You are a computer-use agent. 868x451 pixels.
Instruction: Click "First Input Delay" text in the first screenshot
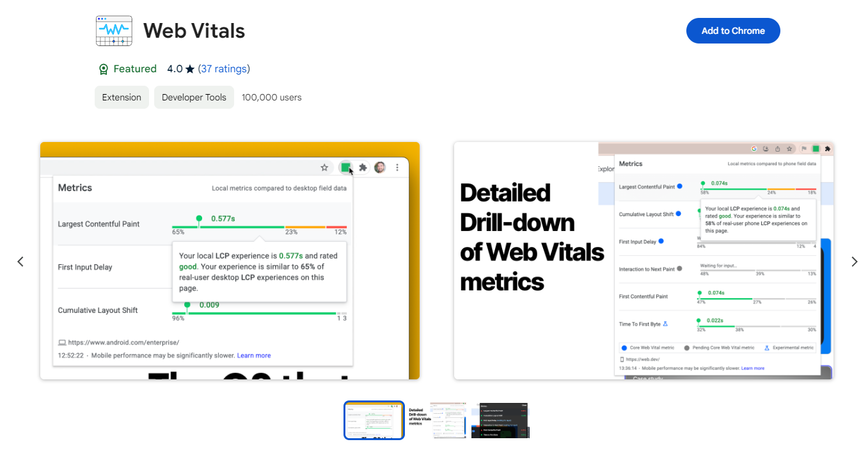(85, 267)
